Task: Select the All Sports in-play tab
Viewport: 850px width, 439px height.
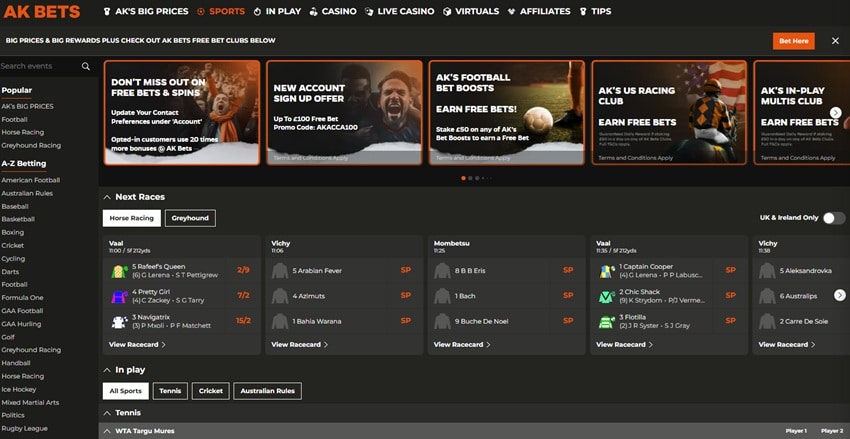Action: click(126, 391)
